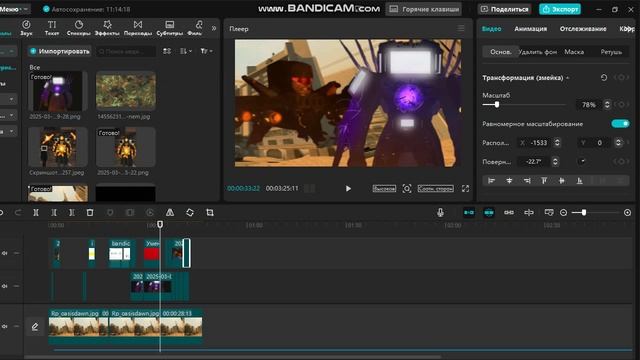Screen dimensions: 640x360
Task: Click the Импортировать import button
Action: pyautogui.click(x=60, y=51)
